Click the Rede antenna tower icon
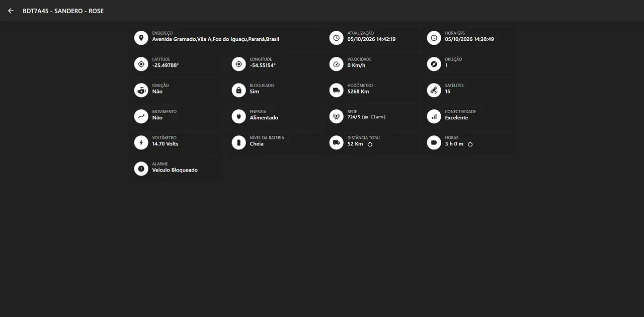 pyautogui.click(x=336, y=116)
